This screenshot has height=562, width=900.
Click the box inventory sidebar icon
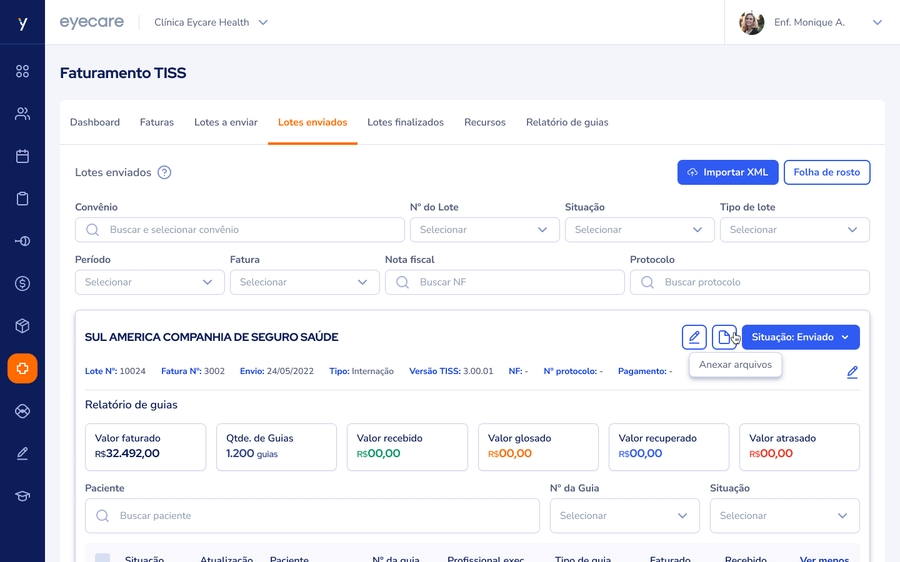[22, 326]
